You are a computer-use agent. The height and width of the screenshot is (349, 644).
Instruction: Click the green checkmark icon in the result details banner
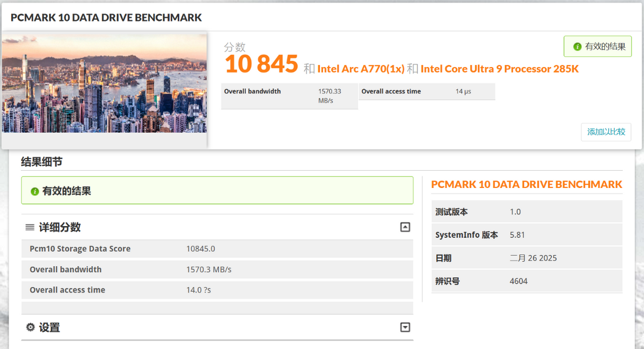point(35,191)
